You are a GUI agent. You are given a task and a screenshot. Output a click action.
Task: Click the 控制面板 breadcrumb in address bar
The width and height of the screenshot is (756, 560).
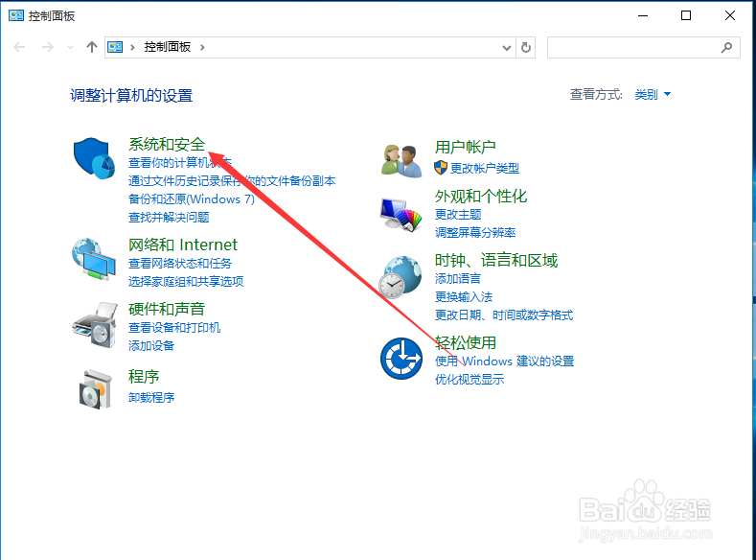point(168,47)
